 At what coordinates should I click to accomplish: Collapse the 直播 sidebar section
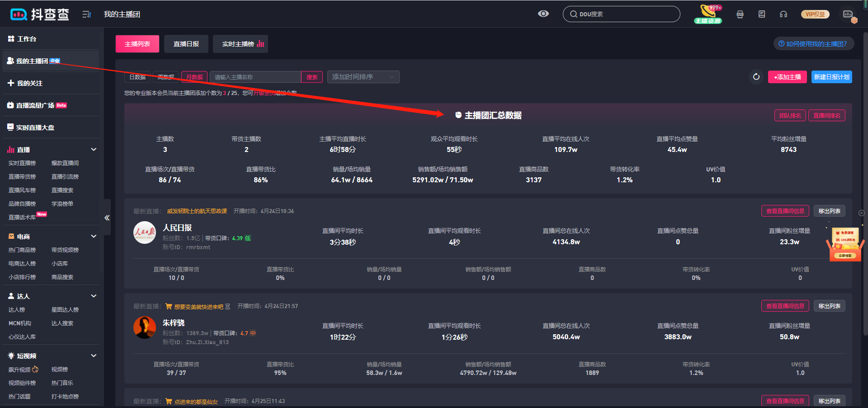94,150
